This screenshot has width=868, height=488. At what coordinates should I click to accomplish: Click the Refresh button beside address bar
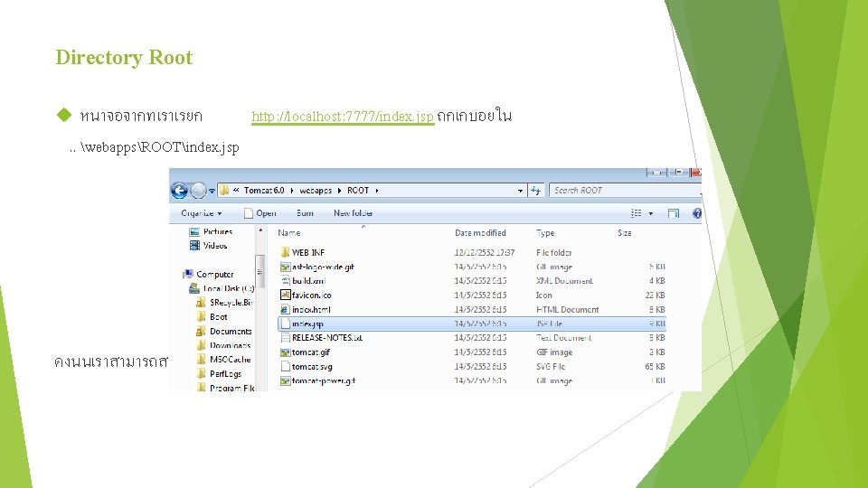click(536, 191)
